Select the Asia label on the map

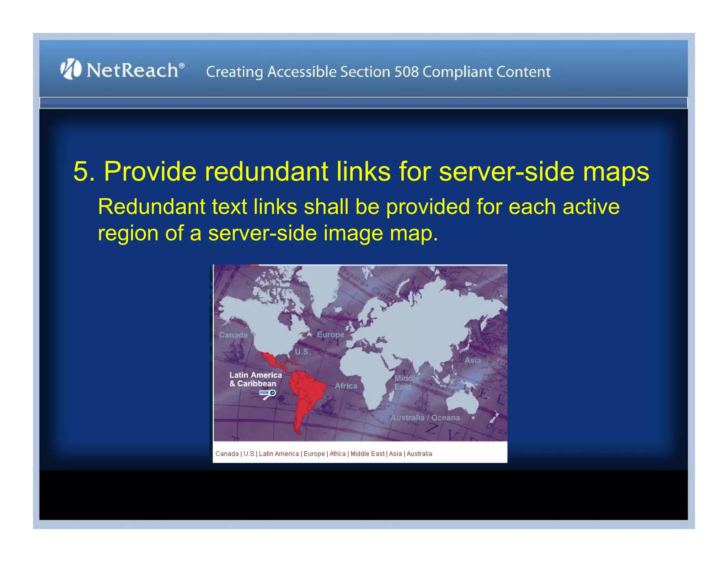472,360
